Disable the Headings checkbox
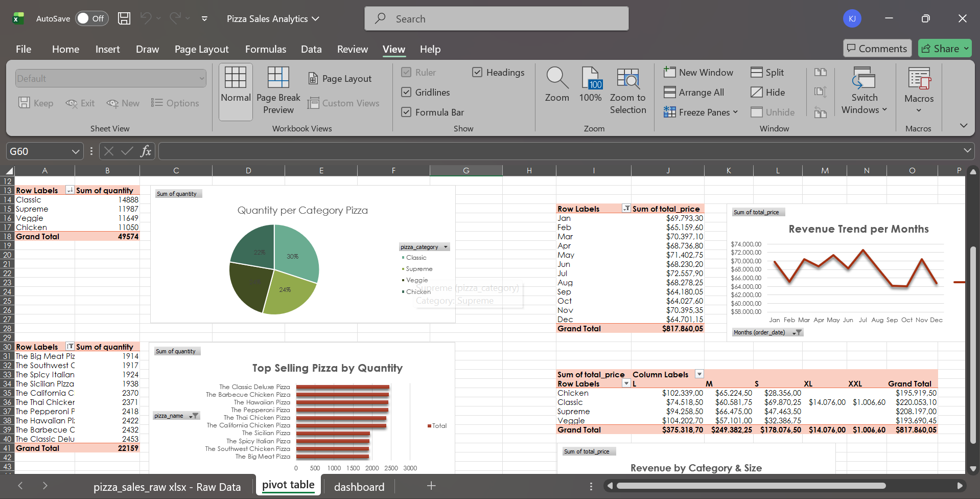Image resolution: width=980 pixels, height=499 pixels. [477, 72]
